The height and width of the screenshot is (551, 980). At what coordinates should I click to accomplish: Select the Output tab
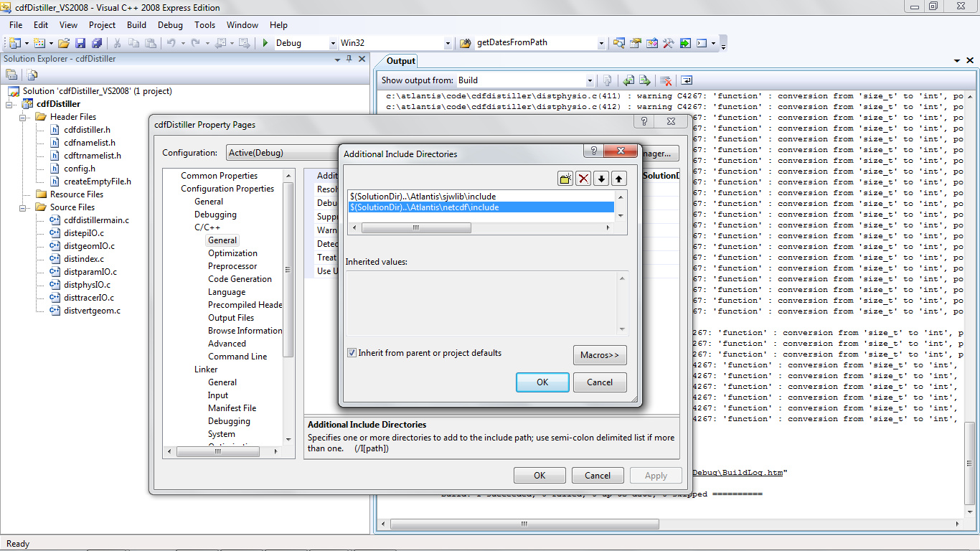[x=400, y=61]
